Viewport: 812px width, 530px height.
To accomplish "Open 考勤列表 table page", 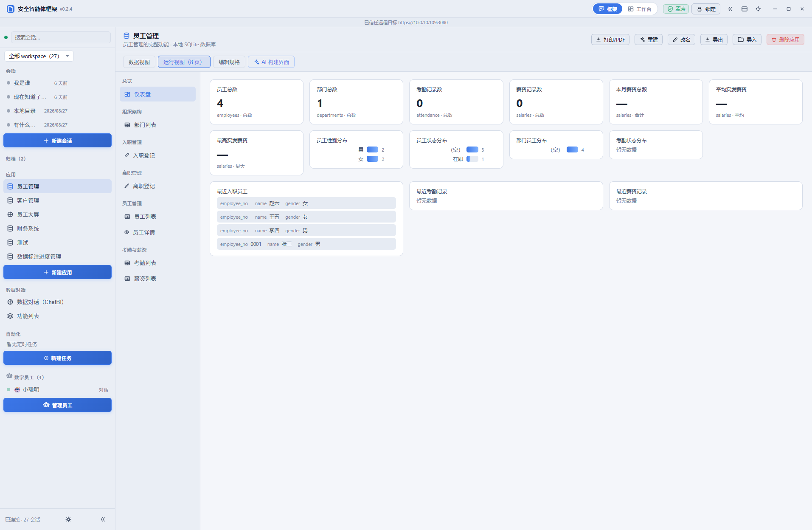I will (157, 263).
